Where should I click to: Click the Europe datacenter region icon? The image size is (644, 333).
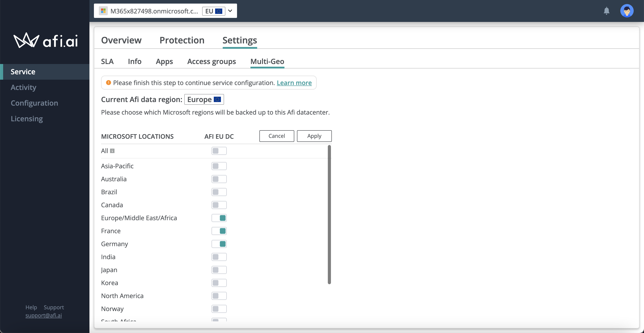[217, 99]
